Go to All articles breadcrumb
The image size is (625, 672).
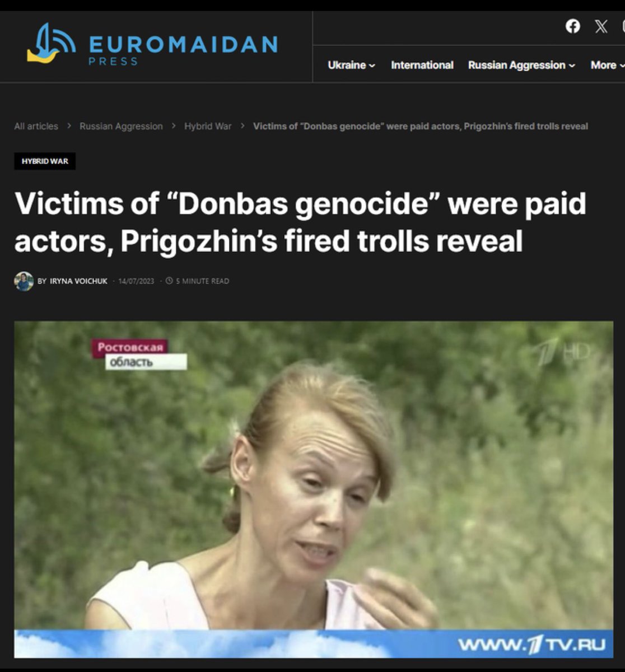pyautogui.click(x=36, y=126)
